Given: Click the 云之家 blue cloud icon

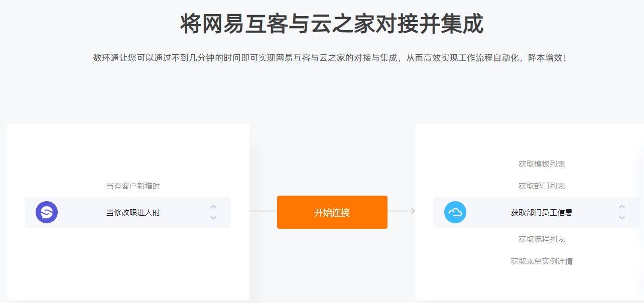Looking at the screenshot, I should click(455, 212).
